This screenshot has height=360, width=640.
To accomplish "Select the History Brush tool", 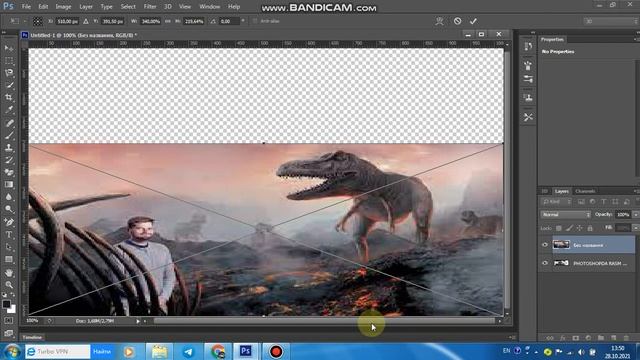I will click(x=9, y=160).
